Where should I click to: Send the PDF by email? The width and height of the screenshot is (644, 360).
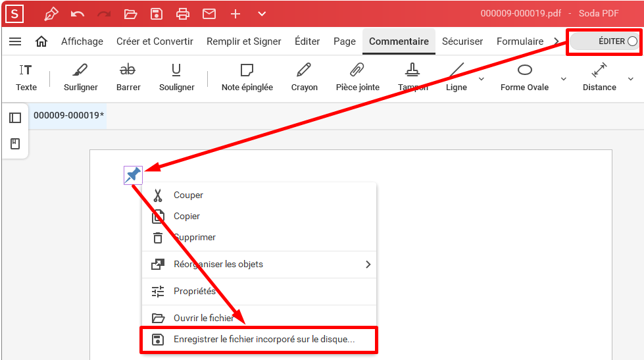click(209, 14)
